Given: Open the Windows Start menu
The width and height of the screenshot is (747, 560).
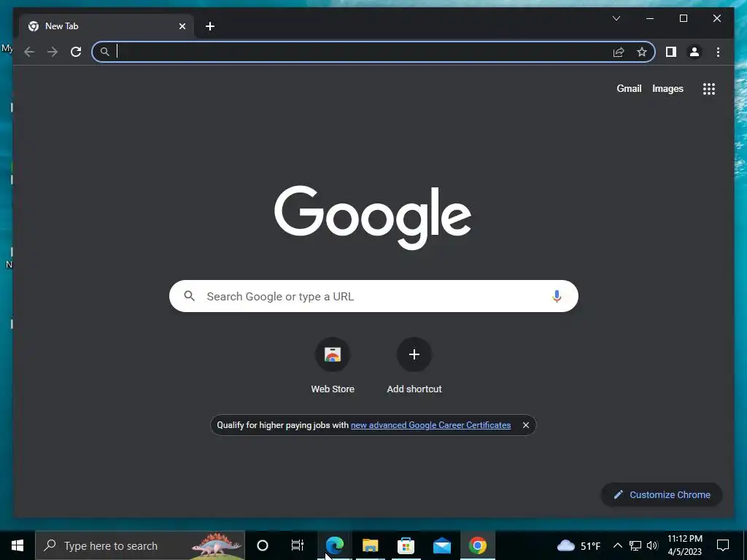Looking at the screenshot, I should [18, 545].
